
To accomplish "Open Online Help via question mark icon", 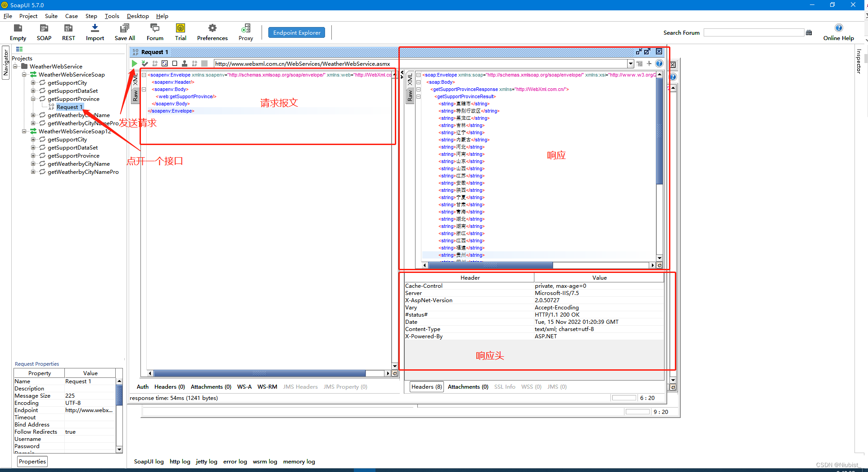I will click(839, 27).
